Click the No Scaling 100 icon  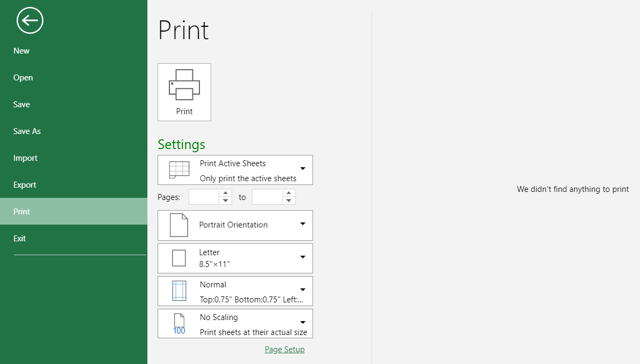click(x=179, y=324)
